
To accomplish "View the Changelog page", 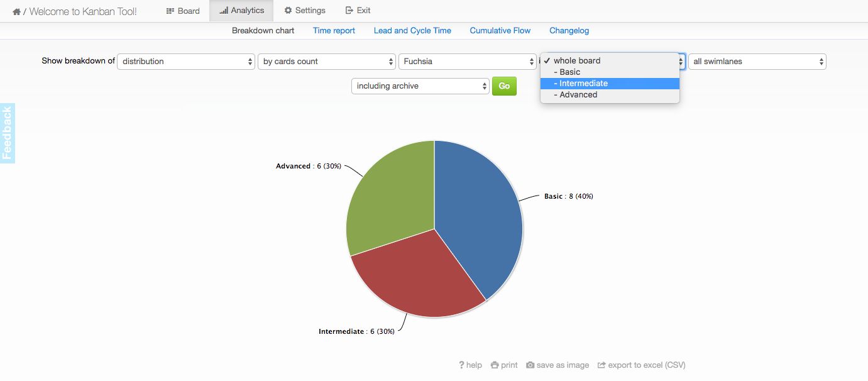I will [x=569, y=30].
